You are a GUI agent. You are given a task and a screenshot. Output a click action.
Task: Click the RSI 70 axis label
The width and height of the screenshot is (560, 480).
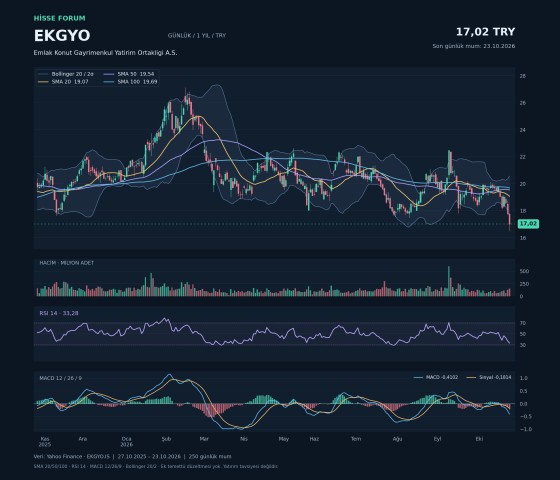pos(522,323)
